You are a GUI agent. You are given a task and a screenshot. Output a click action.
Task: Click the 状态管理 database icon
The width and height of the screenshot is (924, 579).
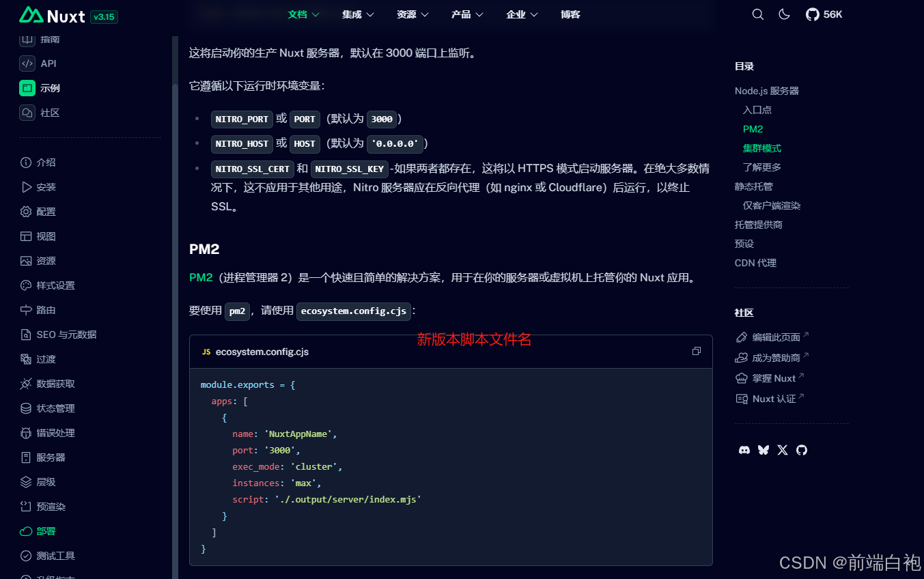(x=26, y=408)
